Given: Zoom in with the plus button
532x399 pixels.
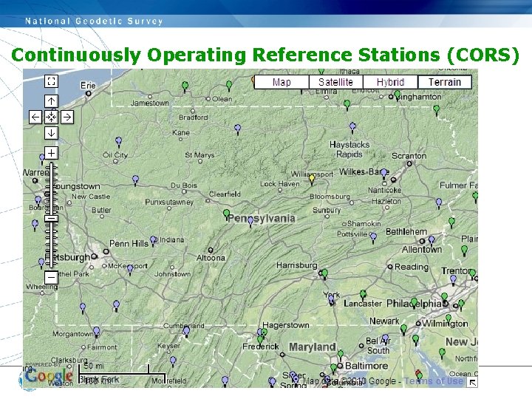Looking at the screenshot, I should pos(51,153).
